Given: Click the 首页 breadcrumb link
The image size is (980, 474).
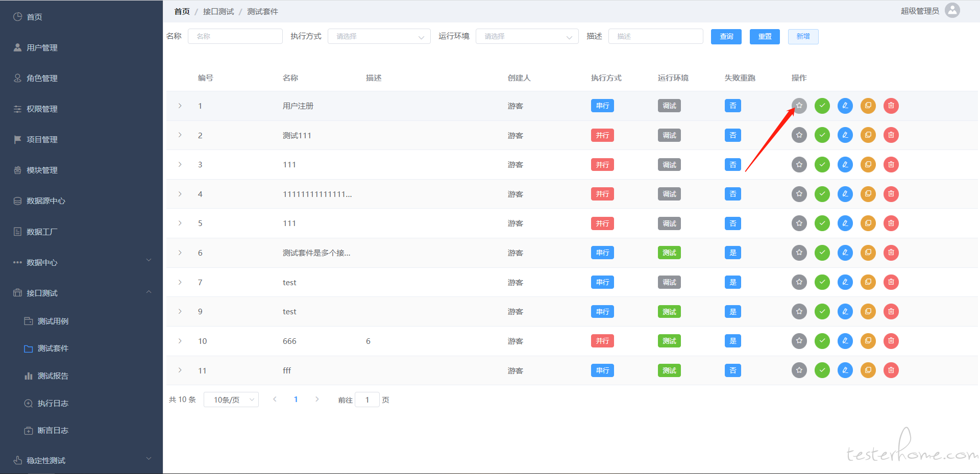Looking at the screenshot, I should [x=182, y=11].
